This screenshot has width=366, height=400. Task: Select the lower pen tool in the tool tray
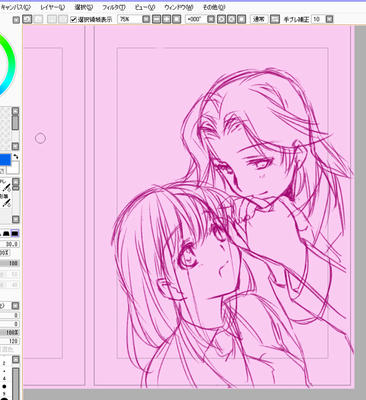(6, 201)
